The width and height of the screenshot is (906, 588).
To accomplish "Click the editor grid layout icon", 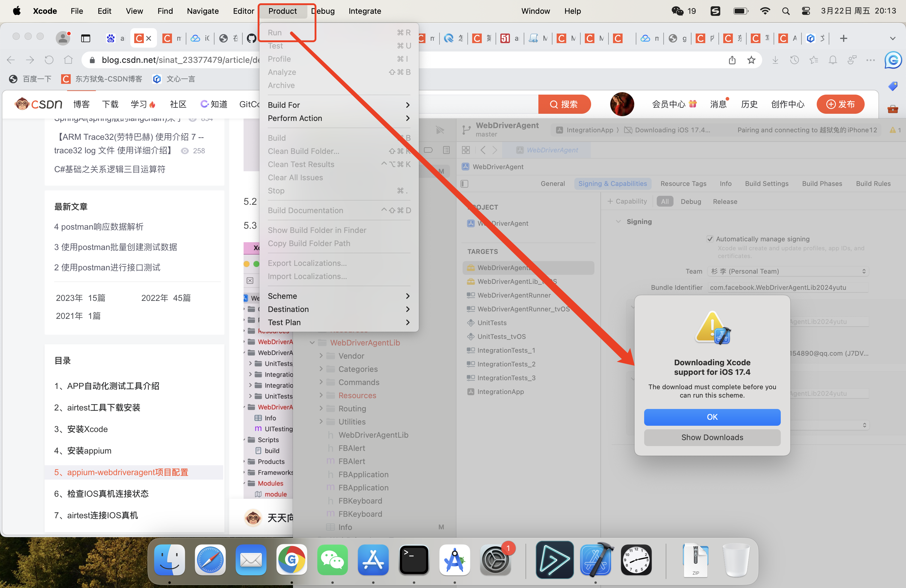I will 466,150.
